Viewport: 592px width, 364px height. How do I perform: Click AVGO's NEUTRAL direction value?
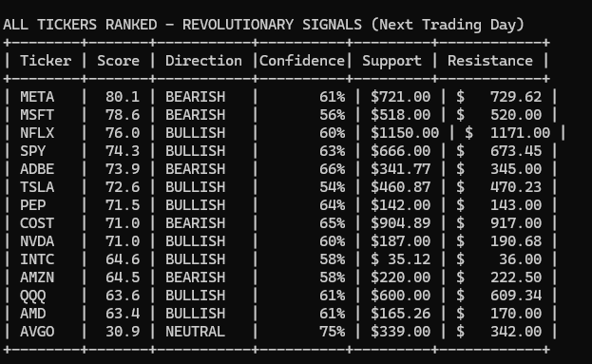coord(195,332)
